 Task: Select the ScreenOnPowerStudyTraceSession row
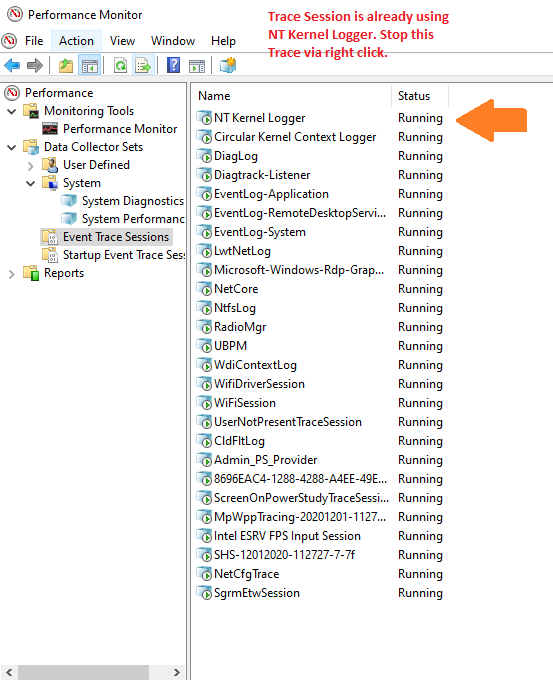pos(301,498)
